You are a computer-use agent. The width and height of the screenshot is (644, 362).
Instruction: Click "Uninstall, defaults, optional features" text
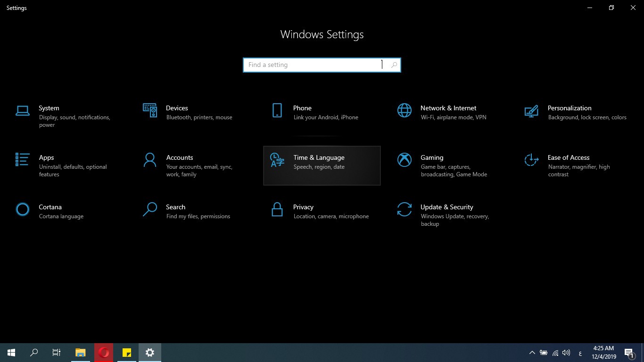click(x=73, y=171)
